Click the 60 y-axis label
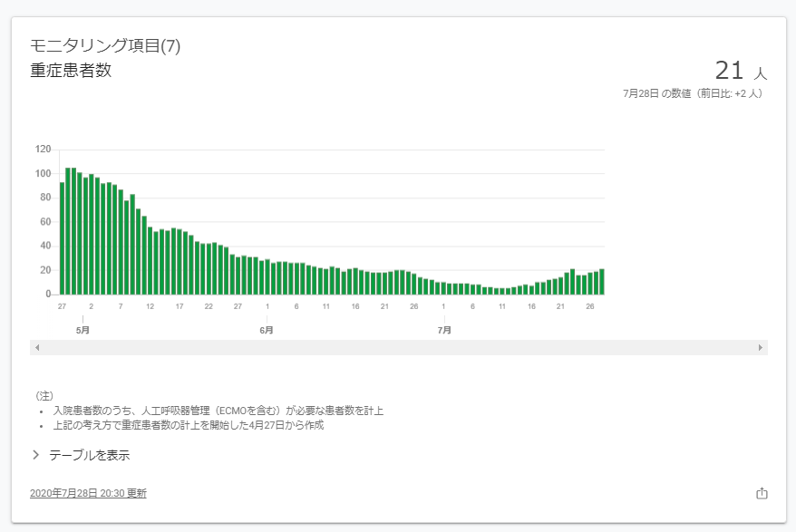 tap(45, 222)
